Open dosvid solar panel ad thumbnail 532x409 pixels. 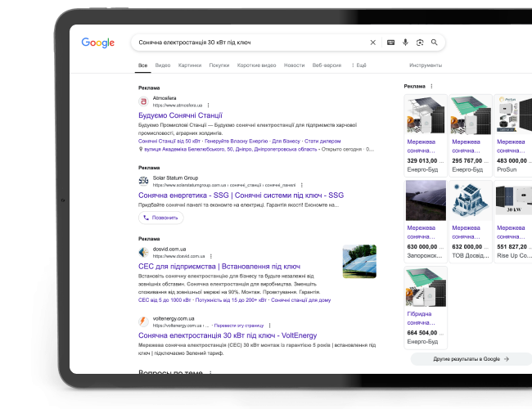pyautogui.click(x=359, y=262)
